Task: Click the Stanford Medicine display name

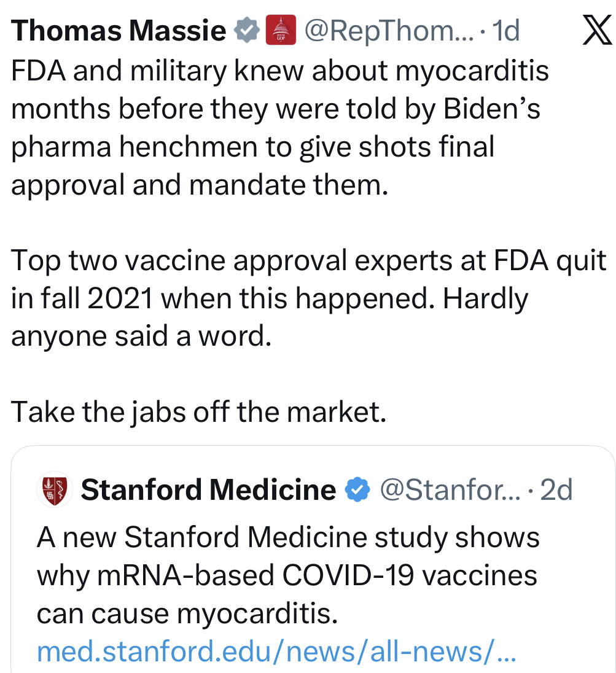Action: click(x=208, y=489)
